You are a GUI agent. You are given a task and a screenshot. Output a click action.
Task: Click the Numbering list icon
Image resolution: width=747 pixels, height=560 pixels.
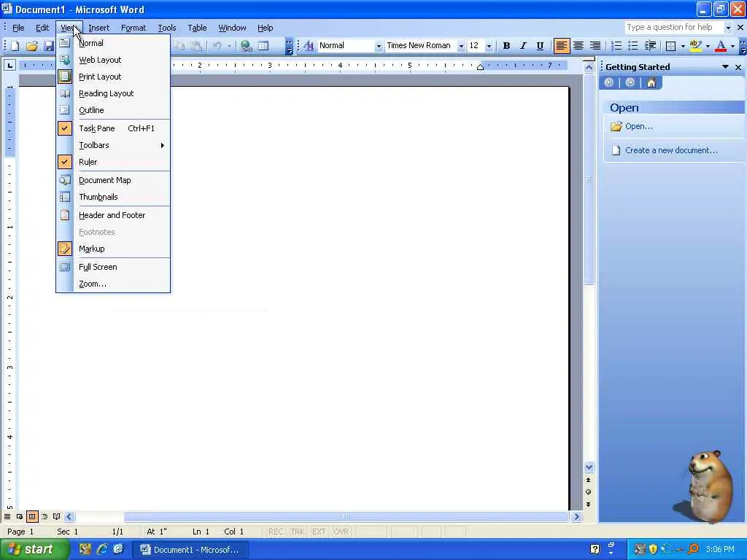click(616, 46)
